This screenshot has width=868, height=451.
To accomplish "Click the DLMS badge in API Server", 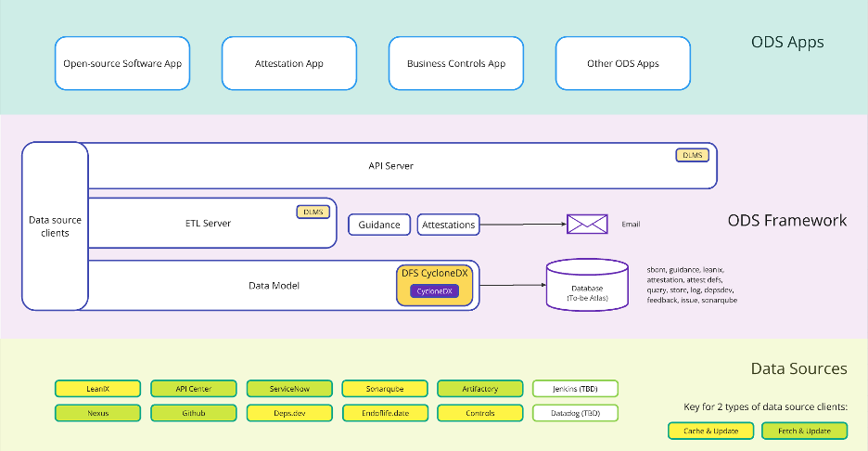I will tap(692, 155).
